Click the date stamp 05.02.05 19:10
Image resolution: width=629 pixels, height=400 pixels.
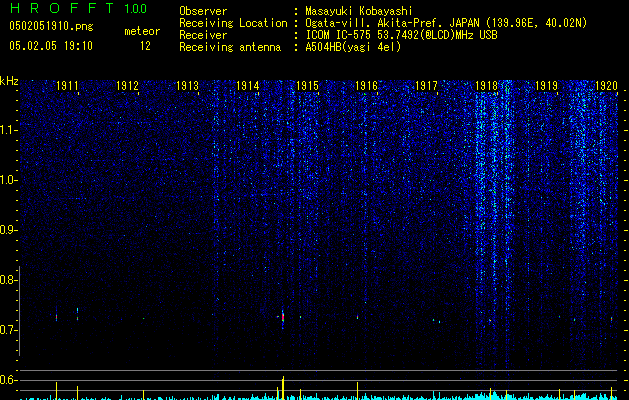(x=51, y=46)
